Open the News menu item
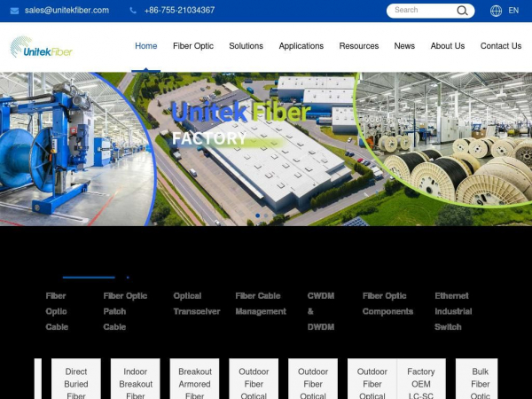This screenshot has width=532, height=399. pos(404,46)
